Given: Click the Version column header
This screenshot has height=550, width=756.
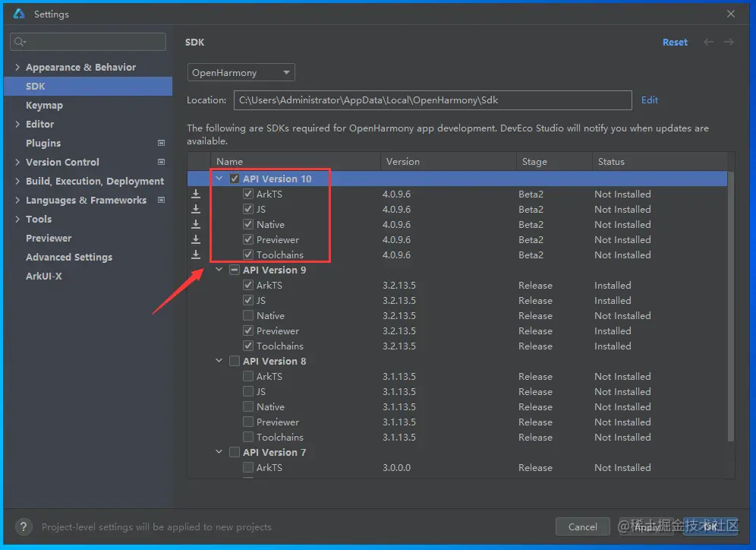Looking at the screenshot, I should click(449, 162).
